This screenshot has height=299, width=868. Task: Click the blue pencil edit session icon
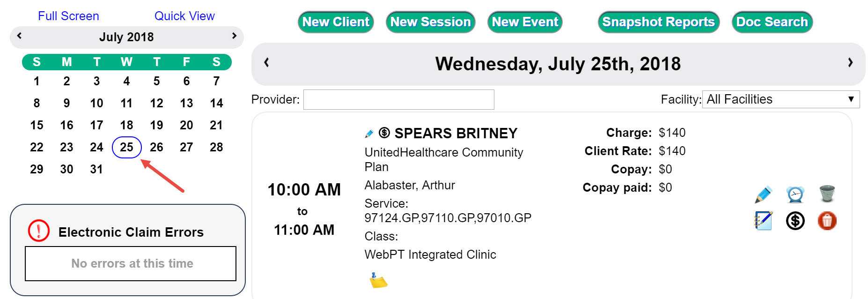(x=763, y=194)
